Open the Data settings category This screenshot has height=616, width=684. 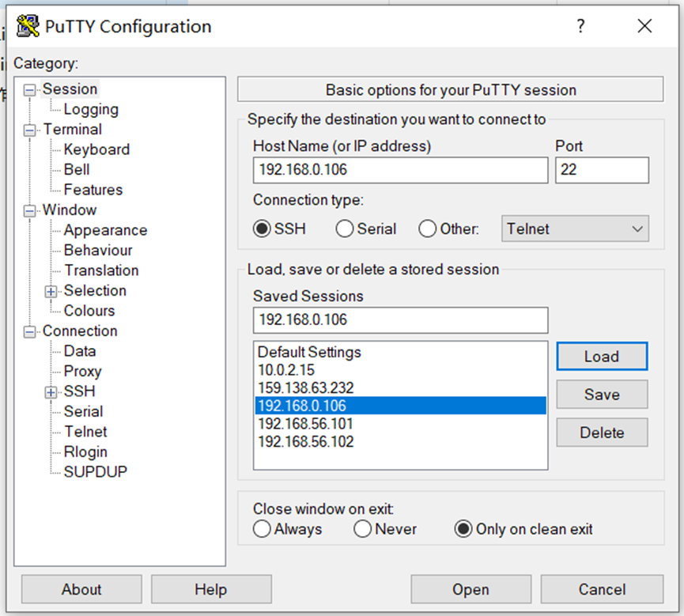coord(79,351)
